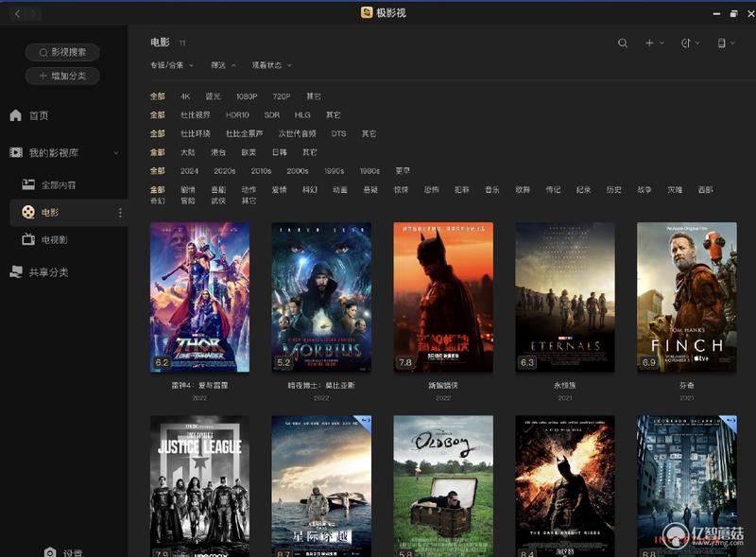Filter year by 1990s
Screen dimensions: 756x557
[x=335, y=171]
